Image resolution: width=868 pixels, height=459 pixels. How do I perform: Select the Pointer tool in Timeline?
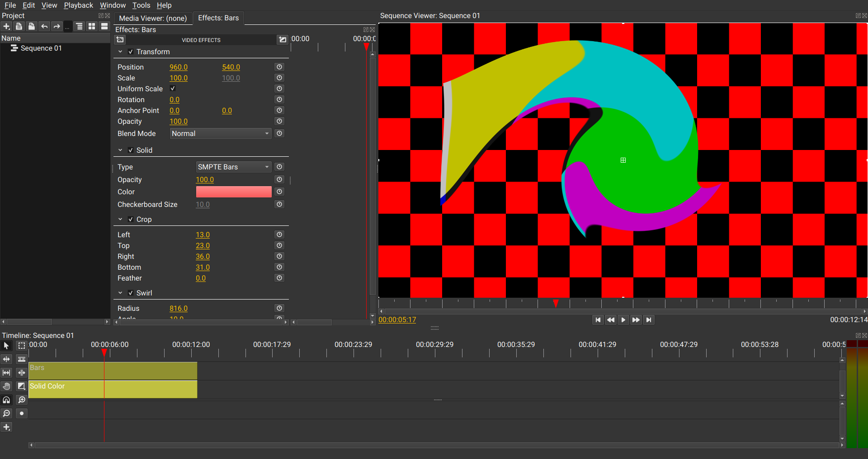pos(6,346)
